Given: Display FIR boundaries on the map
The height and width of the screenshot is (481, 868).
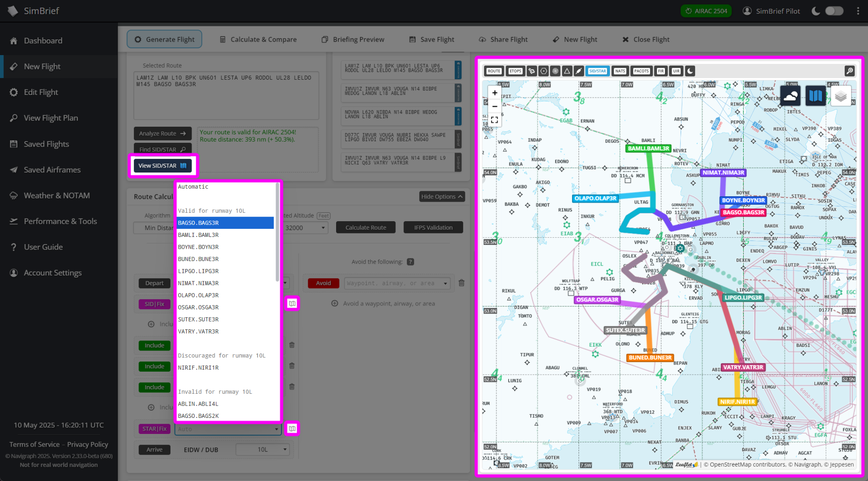Looking at the screenshot, I should tap(661, 71).
